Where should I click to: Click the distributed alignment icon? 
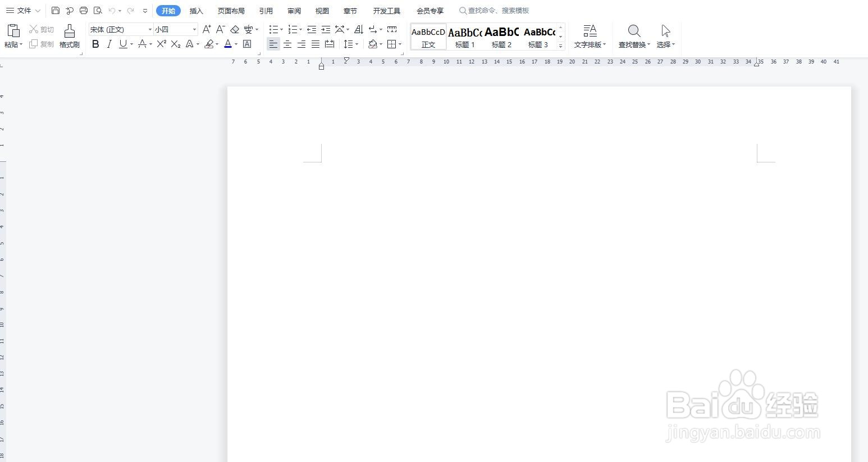point(330,44)
